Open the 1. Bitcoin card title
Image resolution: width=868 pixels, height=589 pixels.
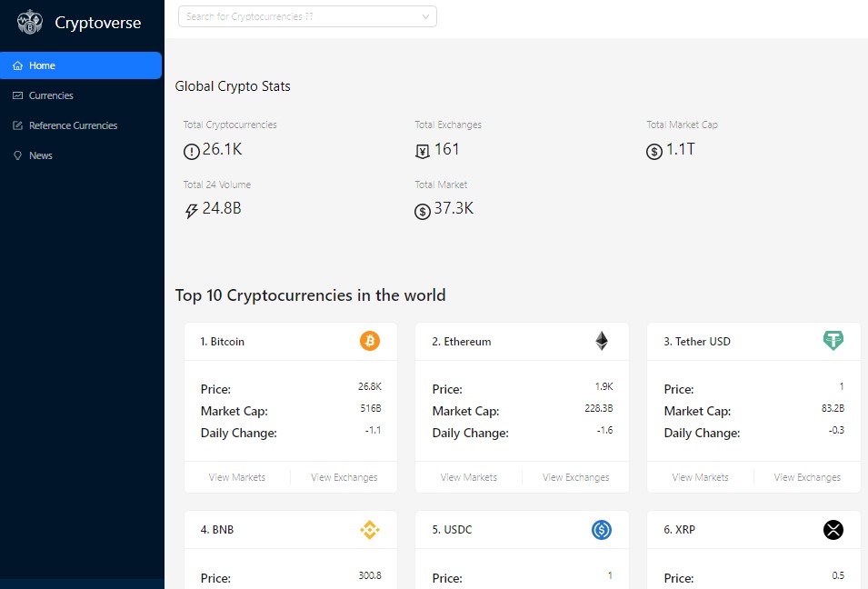[223, 342]
